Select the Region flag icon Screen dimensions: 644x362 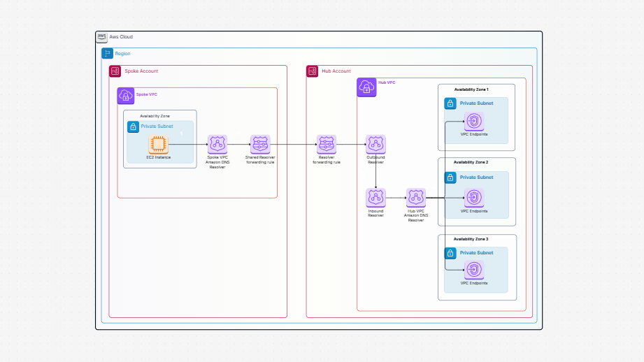tap(107, 53)
